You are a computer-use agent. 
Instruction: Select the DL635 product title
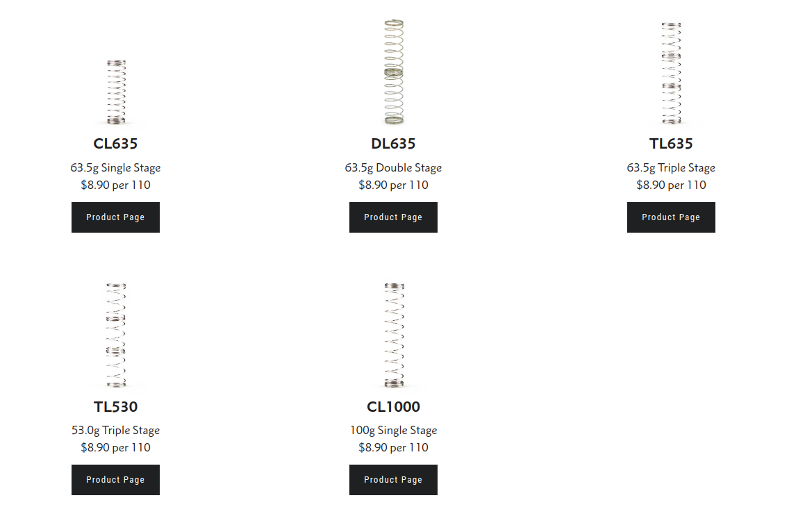point(393,144)
